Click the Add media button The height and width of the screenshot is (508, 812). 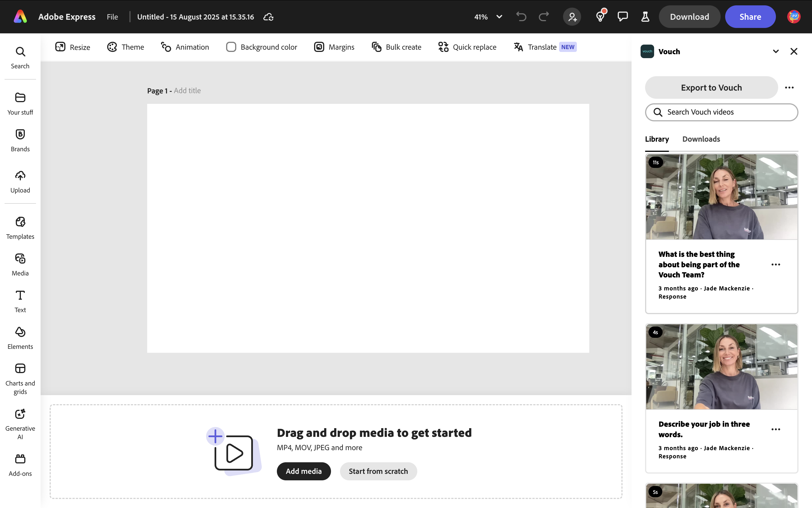[x=304, y=471]
